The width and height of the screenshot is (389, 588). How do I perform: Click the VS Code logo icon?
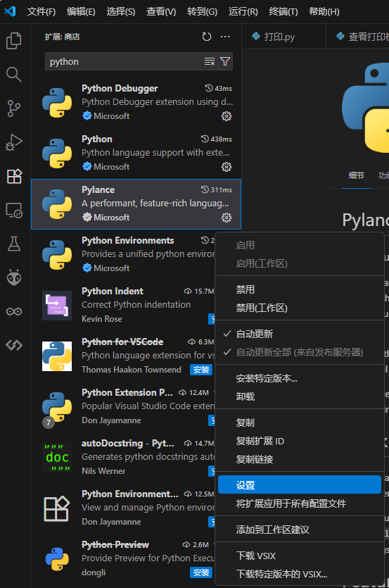click(10, 11)
